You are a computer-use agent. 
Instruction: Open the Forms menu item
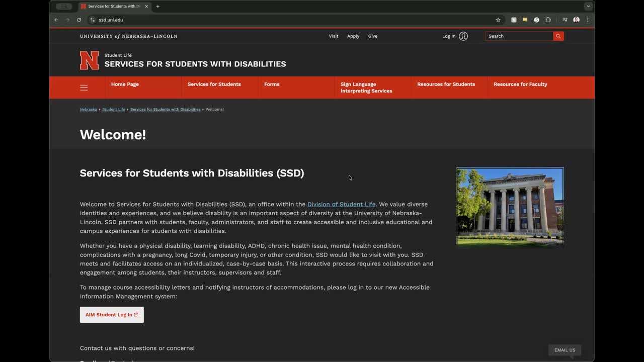(272, 84)
